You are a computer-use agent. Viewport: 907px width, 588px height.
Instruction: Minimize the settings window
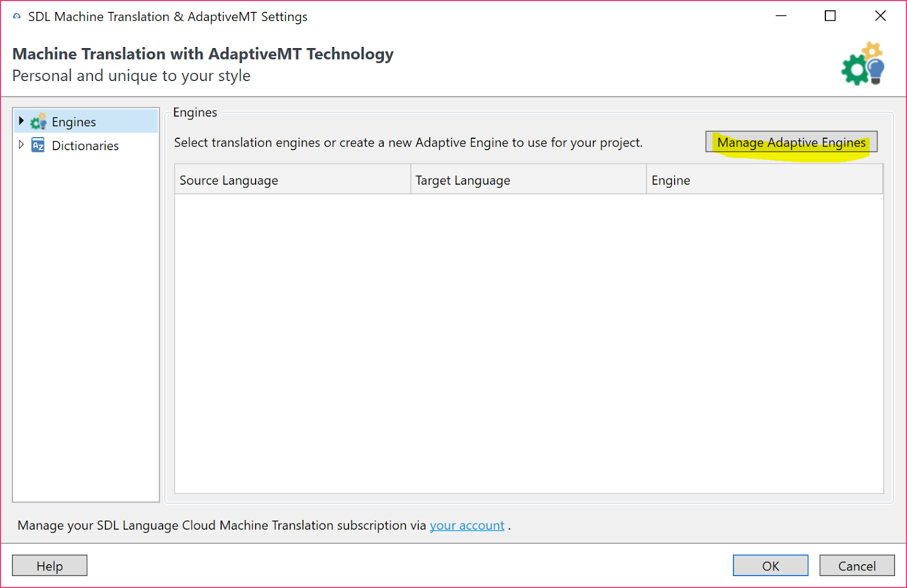pos(781,16)
